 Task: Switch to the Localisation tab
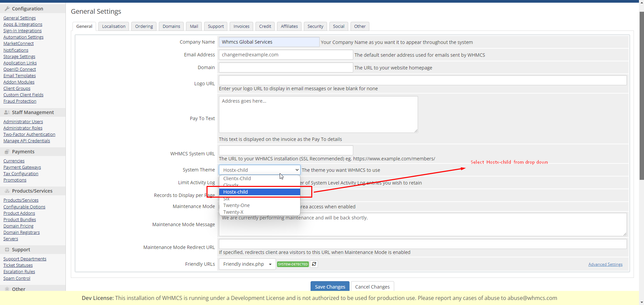113,27
